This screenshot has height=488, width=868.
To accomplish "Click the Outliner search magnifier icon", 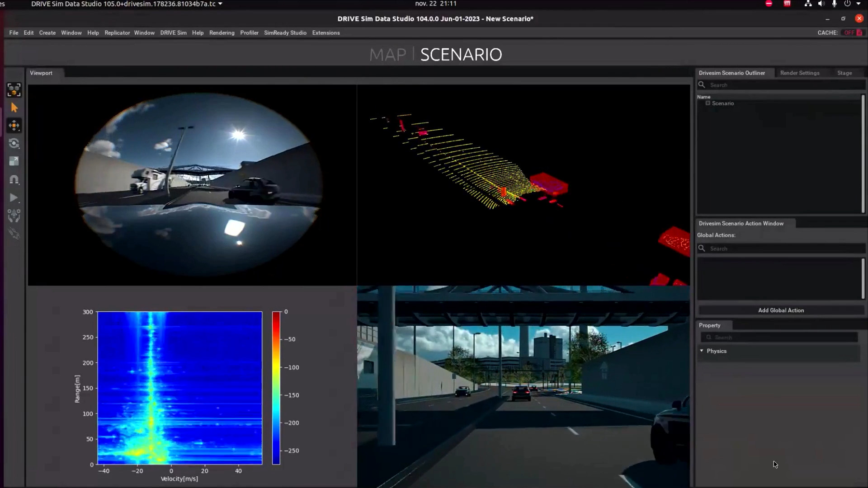I will (702, 84).
